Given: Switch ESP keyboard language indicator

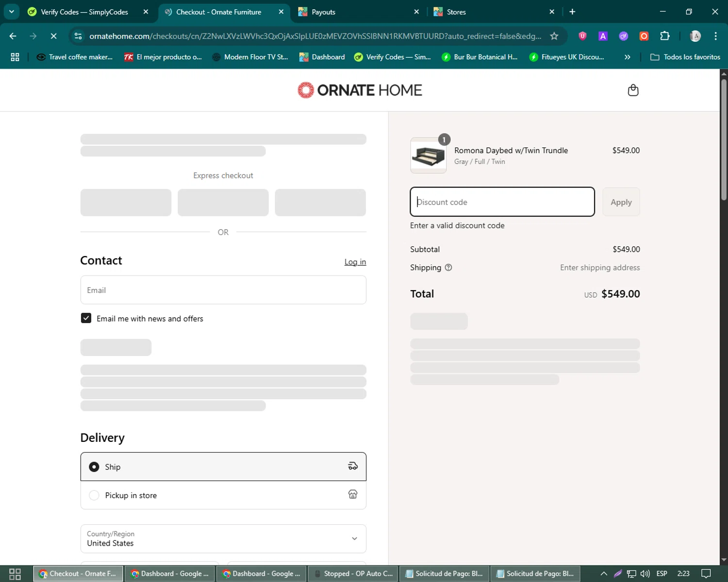Looking at the screenshot, I should (662, 574).
